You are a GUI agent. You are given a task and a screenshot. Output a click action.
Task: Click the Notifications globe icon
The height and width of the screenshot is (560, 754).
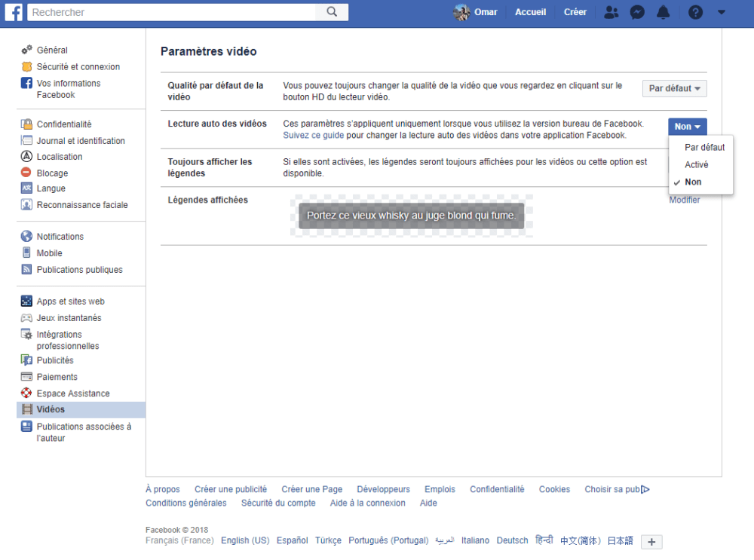26,236
